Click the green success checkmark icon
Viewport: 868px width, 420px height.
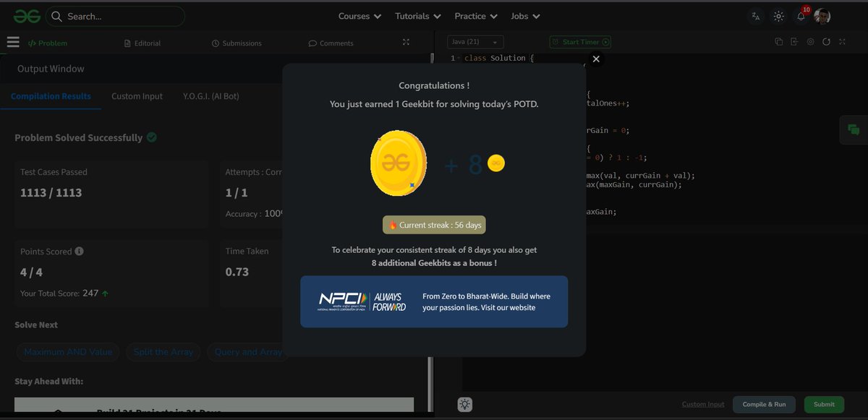point(152,137)
